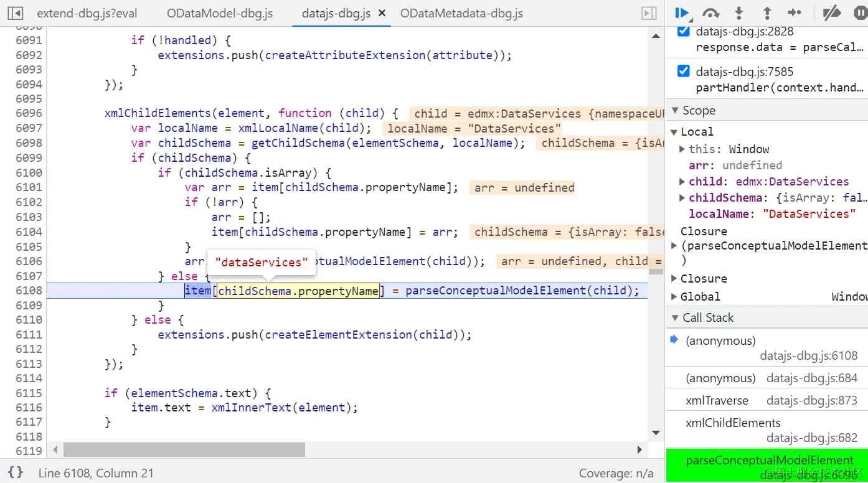The height and width of the screenshot is (483, 868).
Task: Close the datajs-dbg.js tab
Action: pyautogui.click(x=382, y=13)
